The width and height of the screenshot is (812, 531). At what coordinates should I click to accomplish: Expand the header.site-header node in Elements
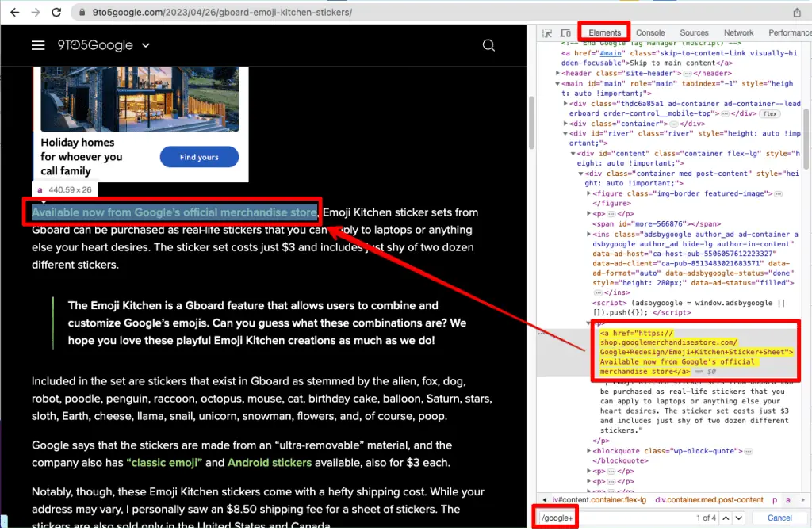click(x=557, y=73)
